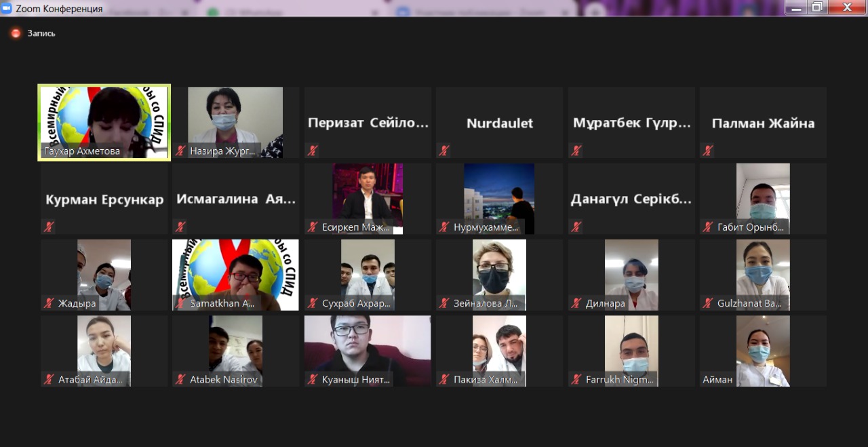
Task: Click the muted microphone icon on Nurdaulet's tile
Action: [x=444, y=151]
